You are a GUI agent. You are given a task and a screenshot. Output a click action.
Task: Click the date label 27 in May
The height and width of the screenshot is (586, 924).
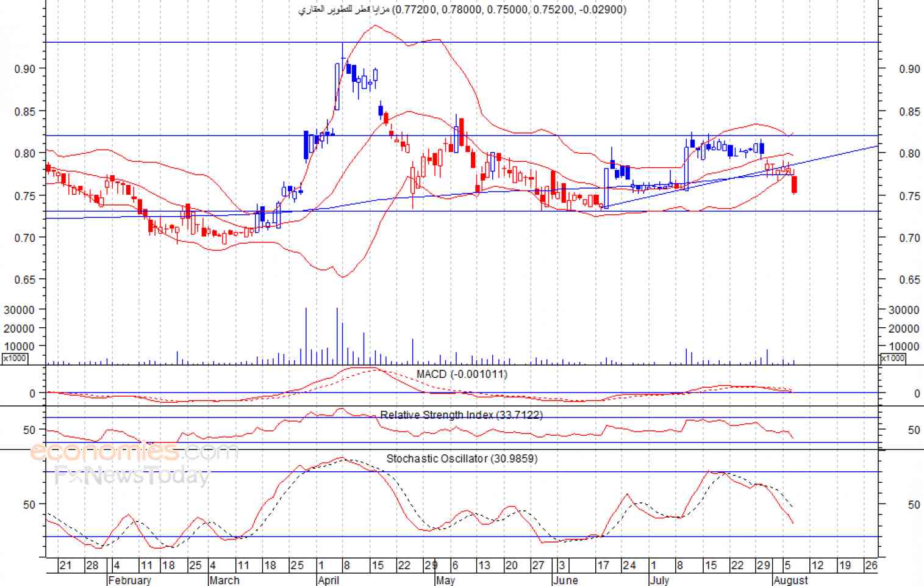pos(538,565)
